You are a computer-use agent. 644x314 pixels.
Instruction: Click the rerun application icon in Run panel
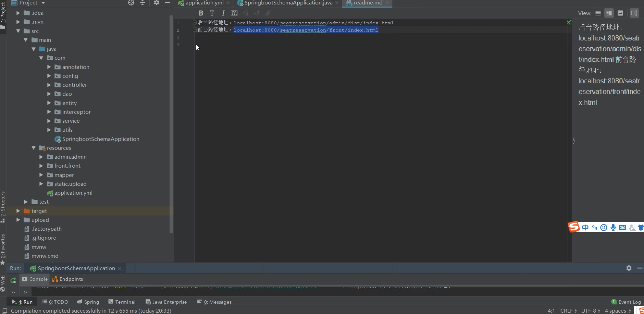point(13,280)
